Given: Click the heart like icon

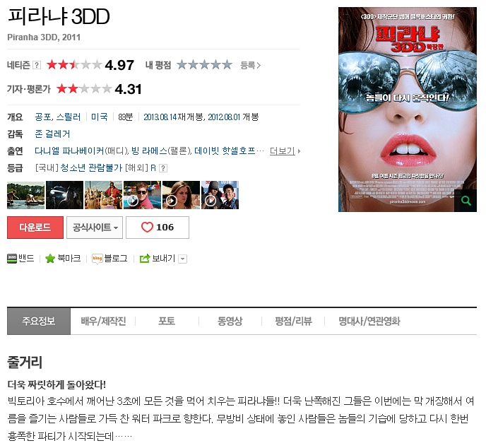Looking at the screenshot, I should [148, 228].
